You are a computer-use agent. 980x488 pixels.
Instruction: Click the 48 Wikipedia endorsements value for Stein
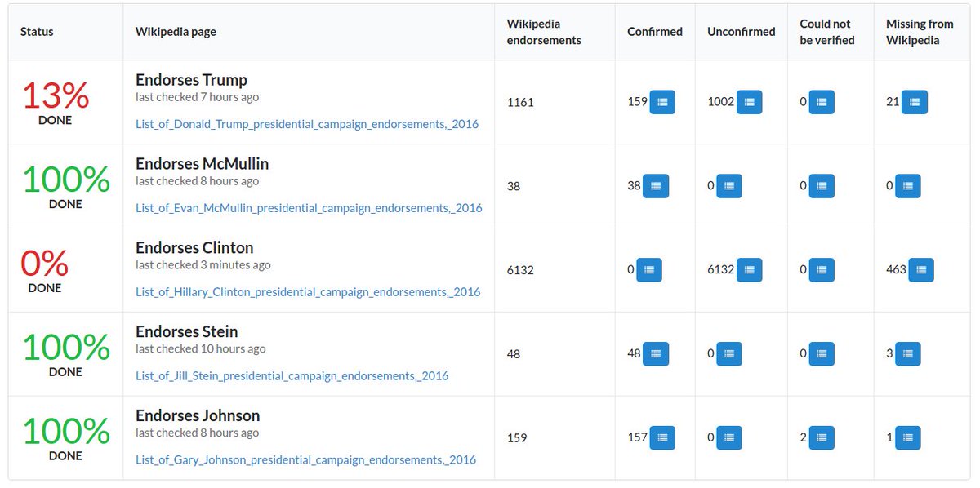[514, 354]
